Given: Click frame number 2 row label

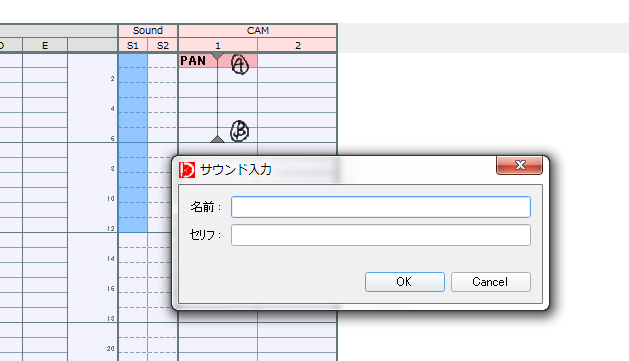Looking at the screenshot, I should click(x=112, y=79).
